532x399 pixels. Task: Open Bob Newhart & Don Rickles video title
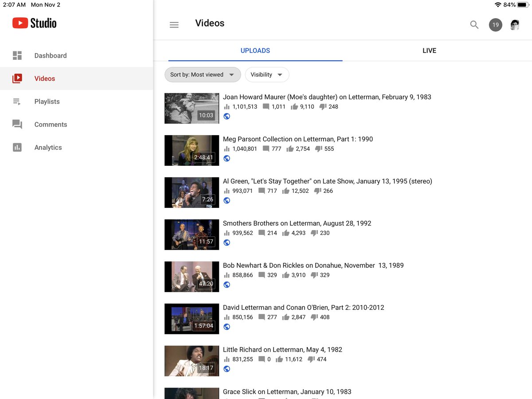coord(313,266)
